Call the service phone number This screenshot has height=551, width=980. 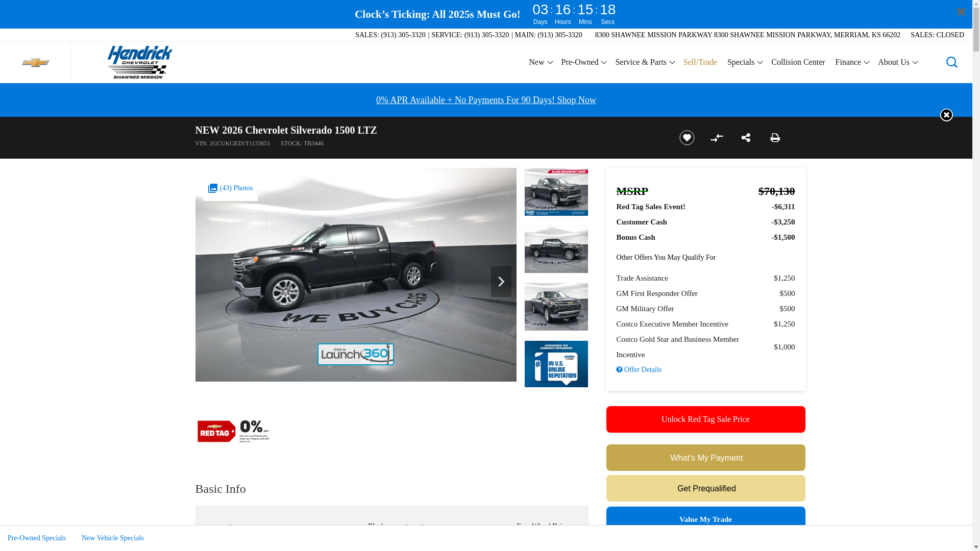486,35
